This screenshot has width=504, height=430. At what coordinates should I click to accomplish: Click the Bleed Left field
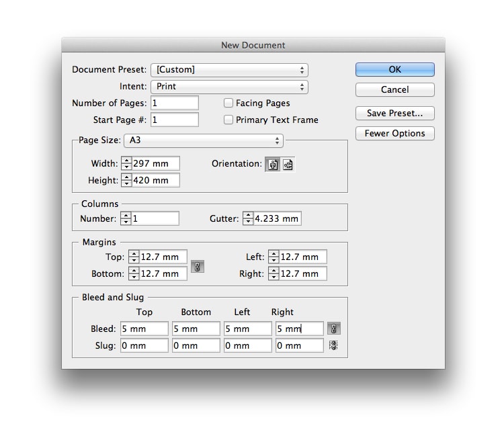click(248, 329)
